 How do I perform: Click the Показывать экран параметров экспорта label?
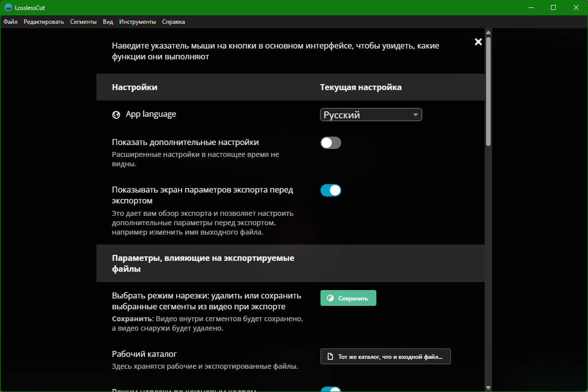click(202, 195)
